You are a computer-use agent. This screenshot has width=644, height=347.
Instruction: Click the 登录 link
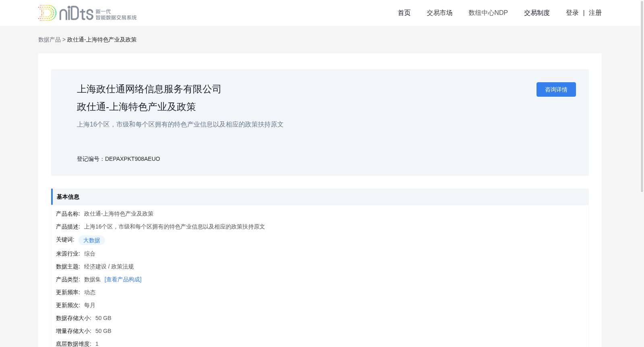(572, 13)
